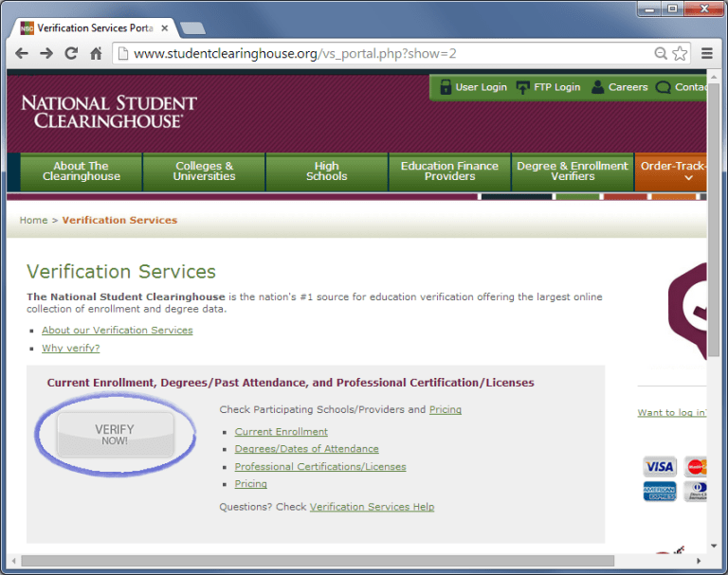Select Colleges & Universities menu item
Image resolution: width=728 pixels, height=575 pixels.
pos(204,171)
